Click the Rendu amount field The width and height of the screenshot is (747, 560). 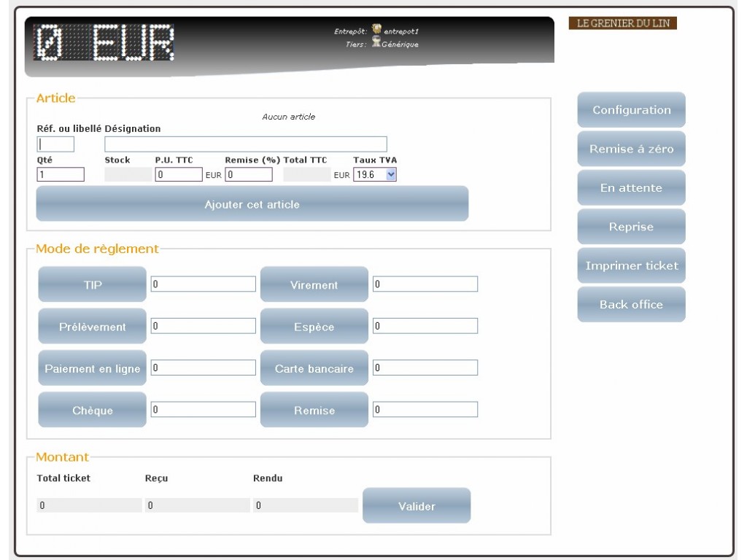tap(306, 505)
